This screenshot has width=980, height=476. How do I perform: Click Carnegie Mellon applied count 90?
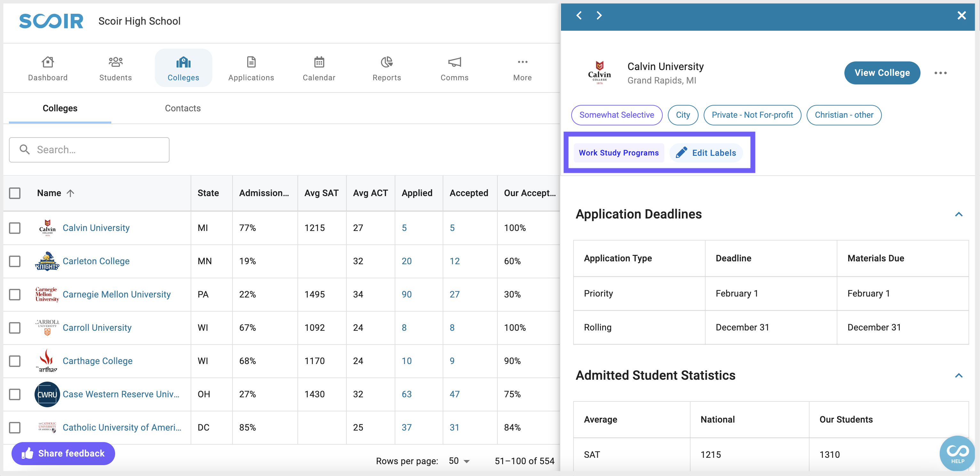[x=406, y=294]
